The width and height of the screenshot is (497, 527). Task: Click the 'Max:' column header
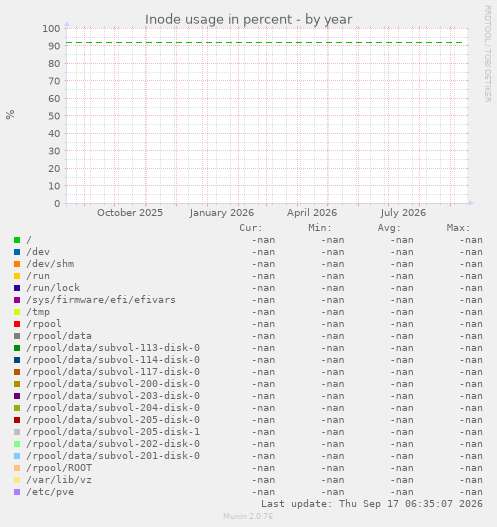point(458,228)
